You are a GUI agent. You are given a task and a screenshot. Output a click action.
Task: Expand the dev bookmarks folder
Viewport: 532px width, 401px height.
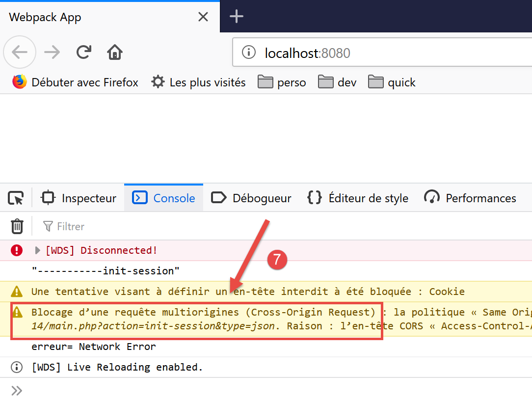pyautogui.click(x=338, y=82)
